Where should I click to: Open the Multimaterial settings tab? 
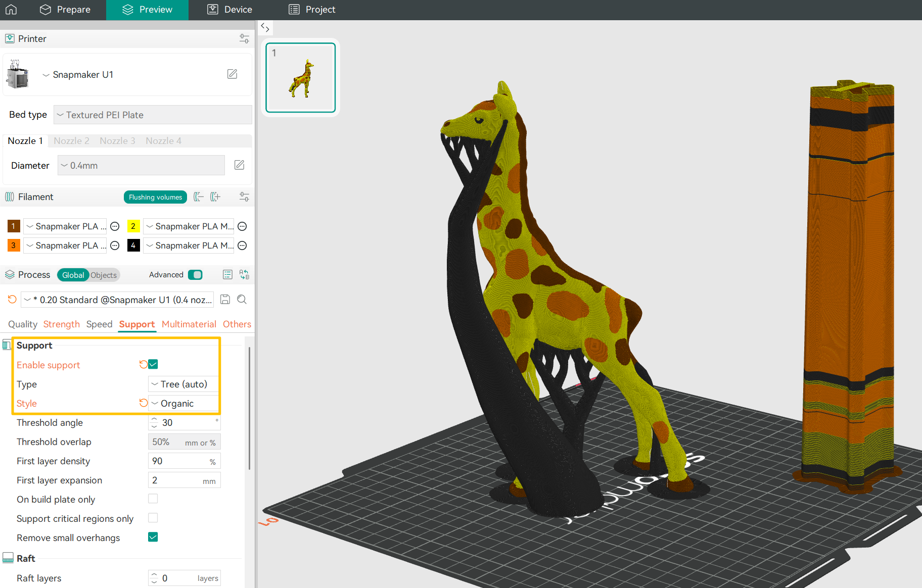click(189, 324)
